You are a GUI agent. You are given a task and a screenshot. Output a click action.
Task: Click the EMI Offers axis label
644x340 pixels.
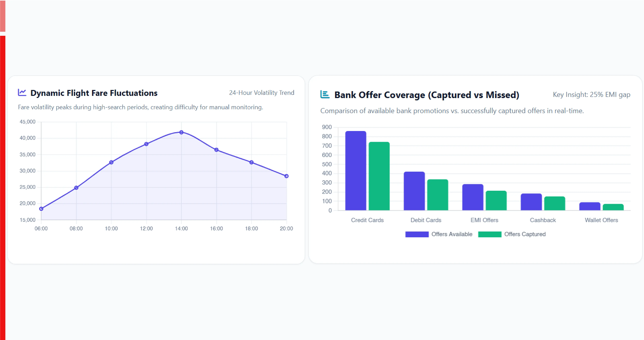[x=484, y=220]
